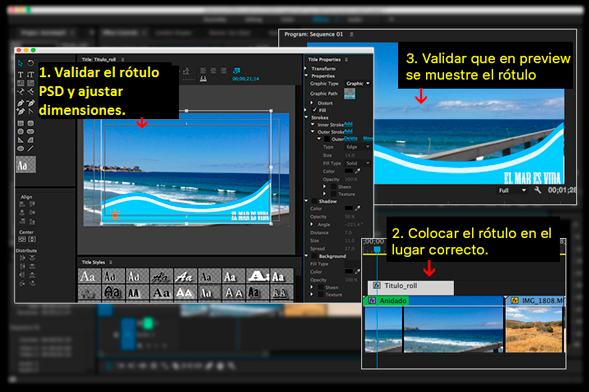Select the Vertical Type tool
Image resolution: width=589 pixels, height=392 pixels.
coord(31,74)
